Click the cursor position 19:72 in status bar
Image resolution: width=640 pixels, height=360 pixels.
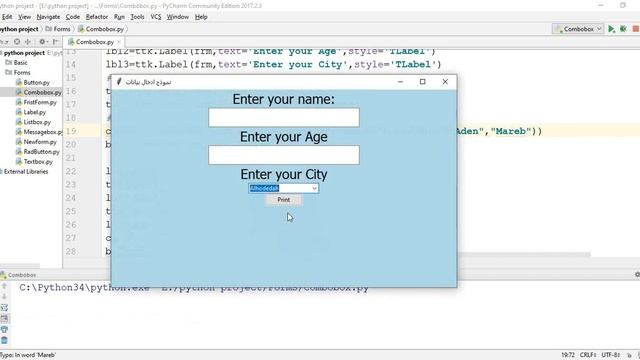pyautogui.click(x=568, y=355)
